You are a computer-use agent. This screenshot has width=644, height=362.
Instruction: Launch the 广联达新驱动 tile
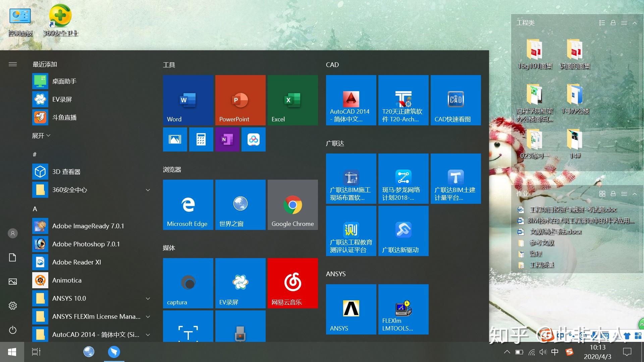pyautogui.click(x=403, y=231)
